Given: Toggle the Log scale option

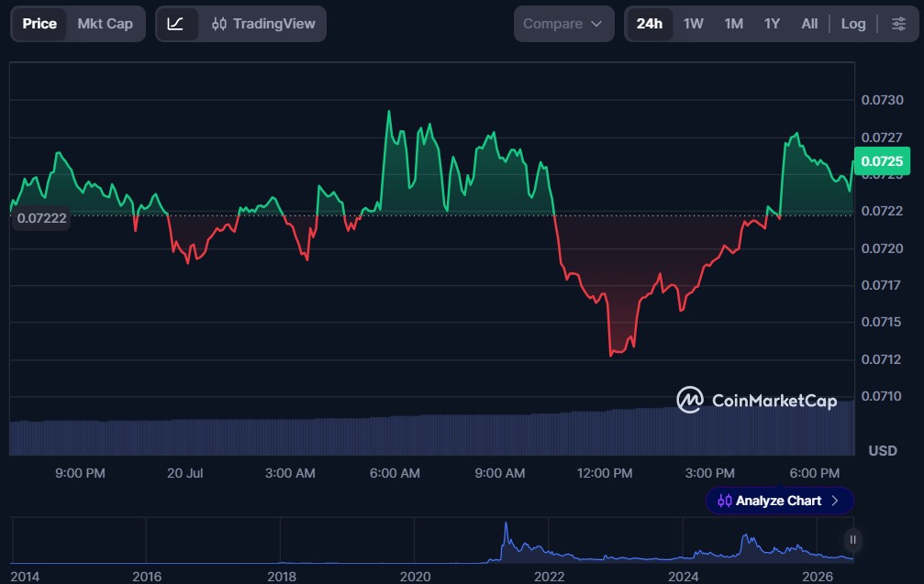Looking at the screenshot, I should [853, 24].
